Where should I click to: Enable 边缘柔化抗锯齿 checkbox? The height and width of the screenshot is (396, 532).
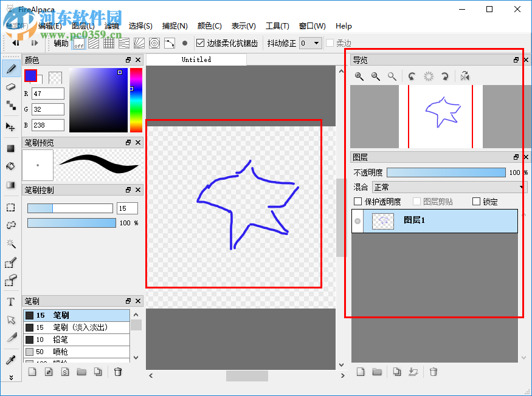click(199, 43)
